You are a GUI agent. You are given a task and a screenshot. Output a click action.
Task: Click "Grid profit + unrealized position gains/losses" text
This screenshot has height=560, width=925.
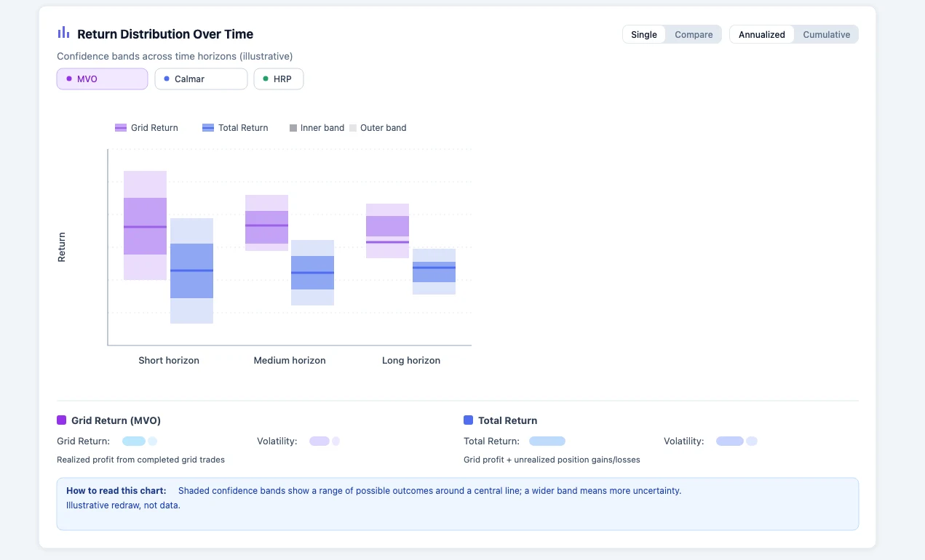click(x=552, y=460)
